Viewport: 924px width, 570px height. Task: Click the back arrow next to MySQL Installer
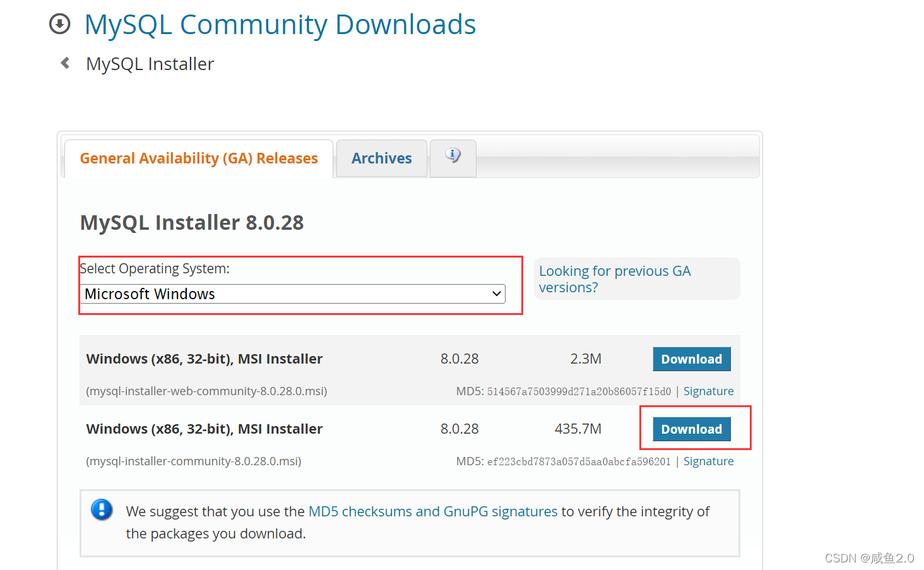click(65, 63)
